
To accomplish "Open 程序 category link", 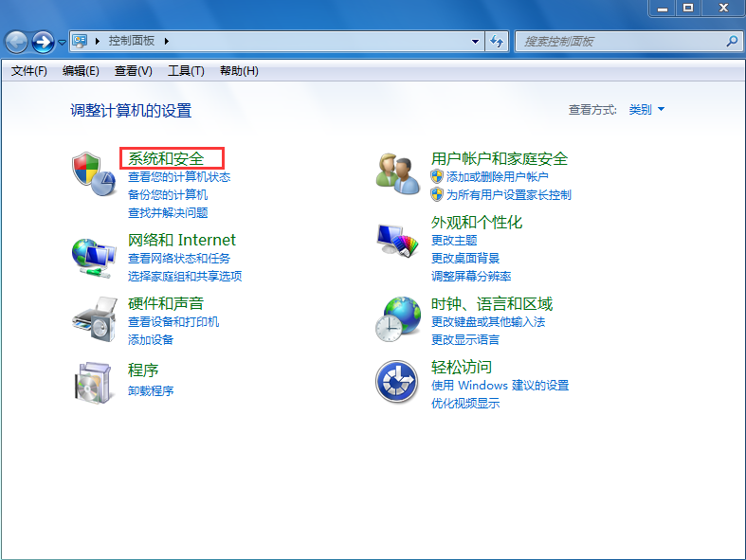I will pyautogui.click(x=143, y=370).
